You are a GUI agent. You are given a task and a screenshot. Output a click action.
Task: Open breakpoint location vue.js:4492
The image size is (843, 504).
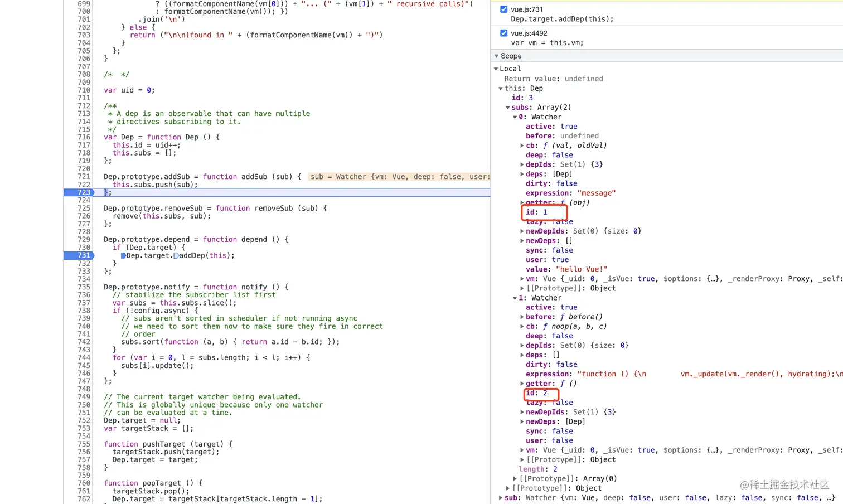click(x=529, y=33)
